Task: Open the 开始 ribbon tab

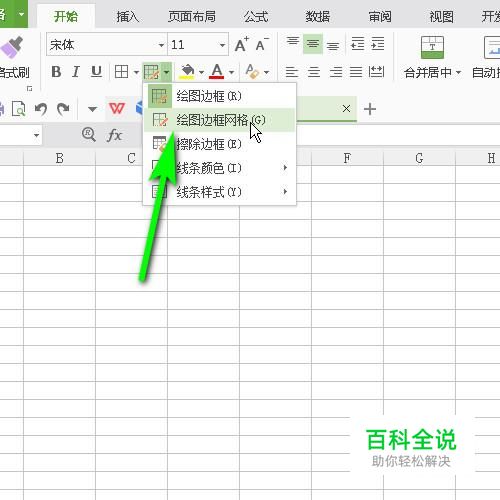Action: (66, 16)
